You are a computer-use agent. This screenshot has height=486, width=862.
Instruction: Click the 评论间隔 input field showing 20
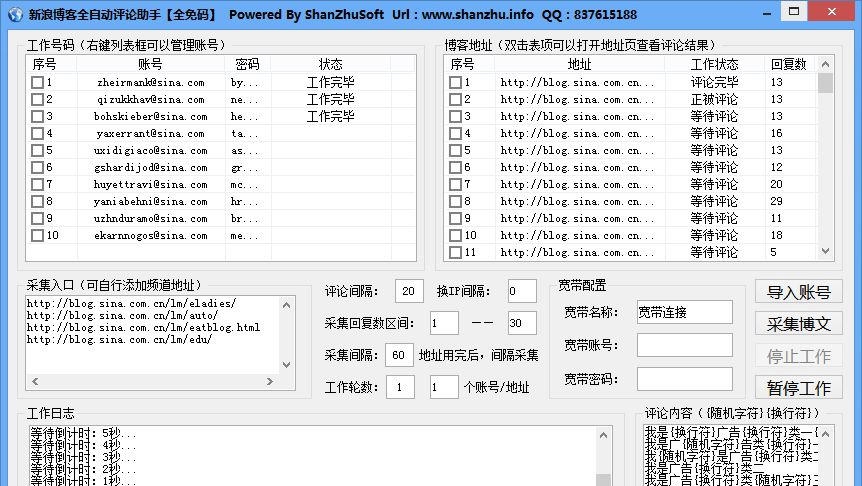pos(409,291)
